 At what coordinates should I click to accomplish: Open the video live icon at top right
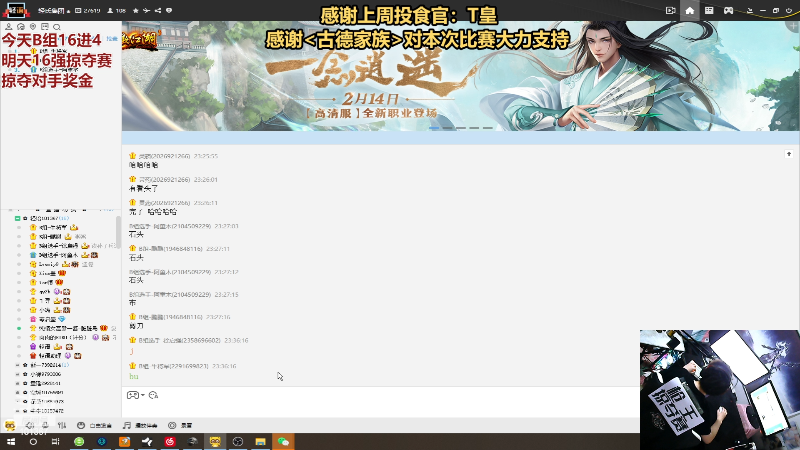670,10
